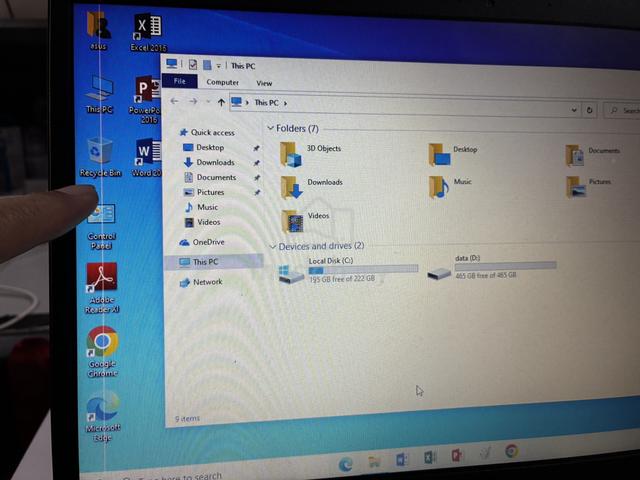Switch to the View ribbon tab
The image size is (640, 480).
tap(264, 83)
